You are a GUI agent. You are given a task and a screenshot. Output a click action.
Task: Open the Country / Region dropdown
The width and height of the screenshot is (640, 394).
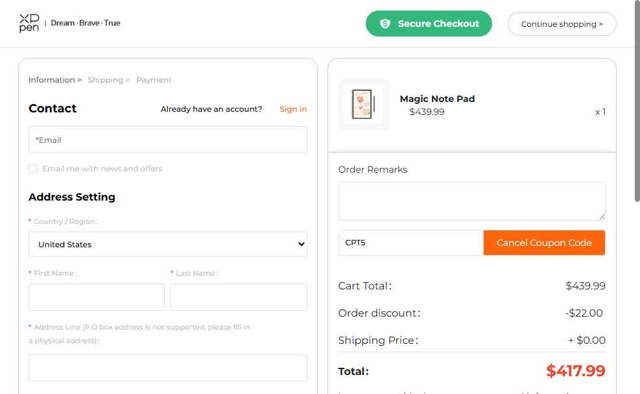click(x=167, y=244)
